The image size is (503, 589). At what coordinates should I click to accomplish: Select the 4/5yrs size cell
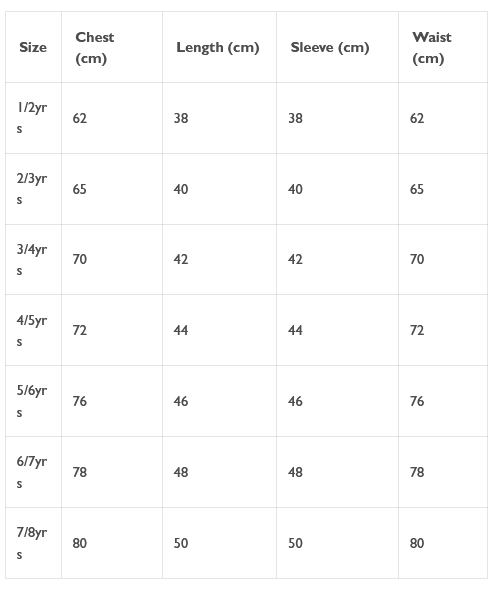coord(32,331)
